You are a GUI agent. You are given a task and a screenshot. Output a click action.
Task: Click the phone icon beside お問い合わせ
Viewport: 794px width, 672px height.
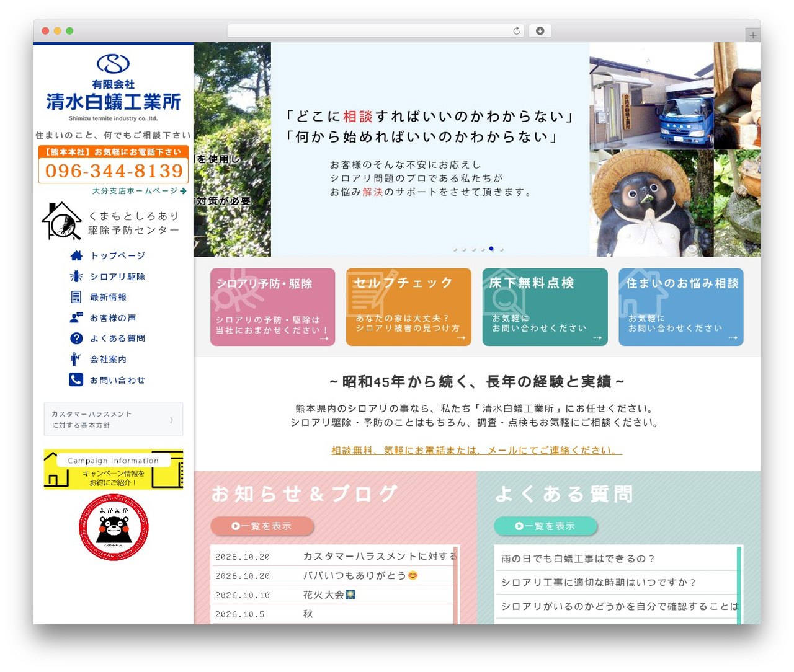click(76, 379)
